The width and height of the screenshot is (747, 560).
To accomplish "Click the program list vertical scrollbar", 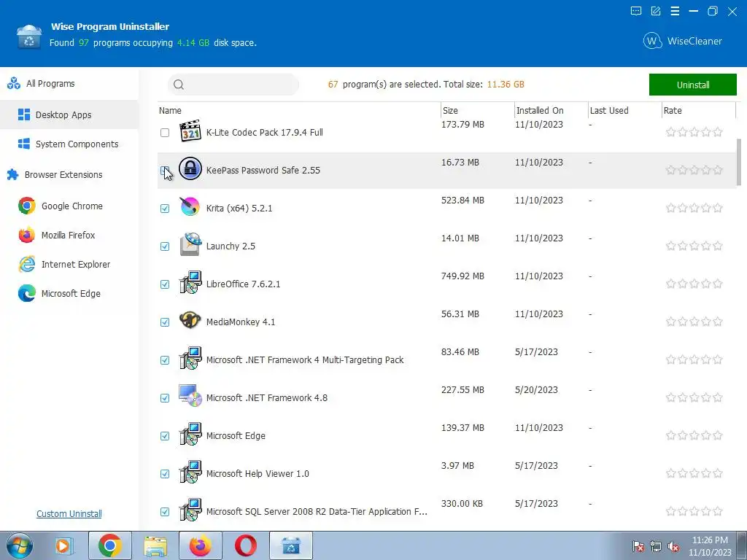I will pyautogui.click(x=738, y=162).
